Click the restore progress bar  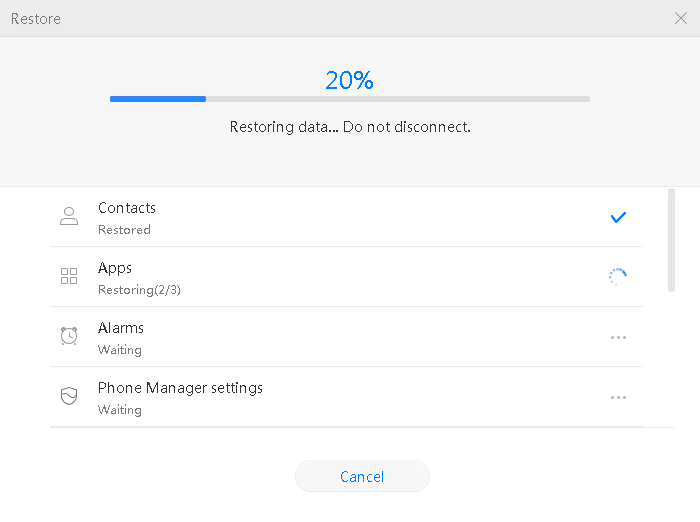pyautogui.click(x=350, y=99)
